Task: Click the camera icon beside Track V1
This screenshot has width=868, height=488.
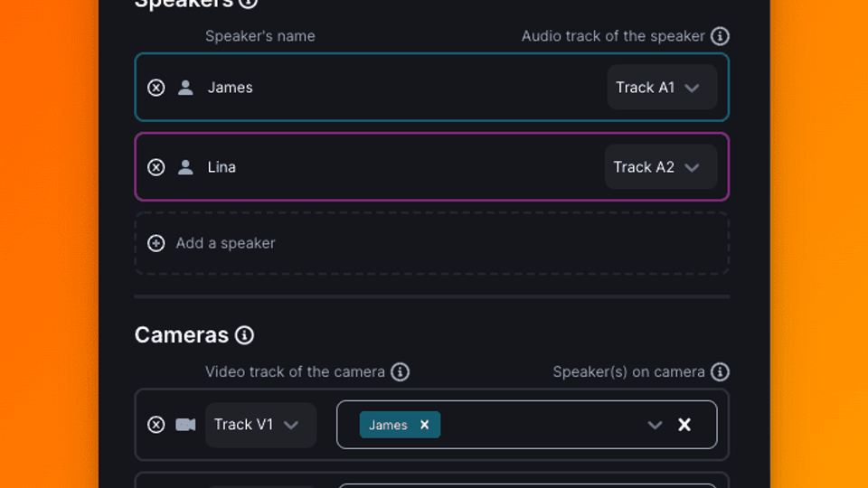Action: point(185,425)
